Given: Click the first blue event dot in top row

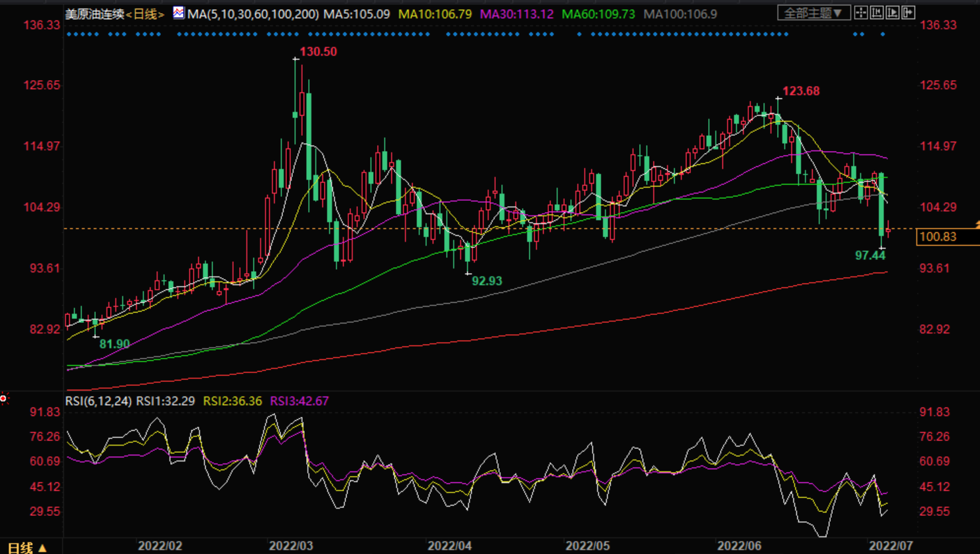Looking at the screenshot, I should pos(69,34).
